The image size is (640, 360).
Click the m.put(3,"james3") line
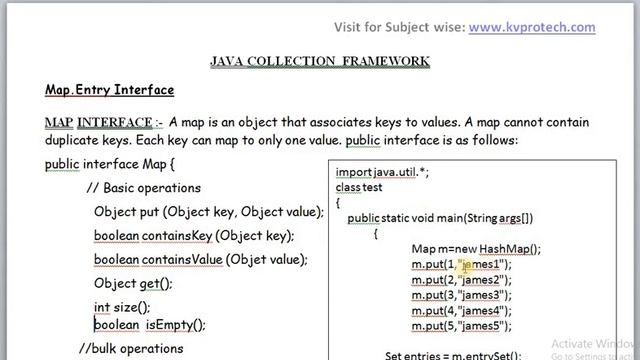pos(461,295)
